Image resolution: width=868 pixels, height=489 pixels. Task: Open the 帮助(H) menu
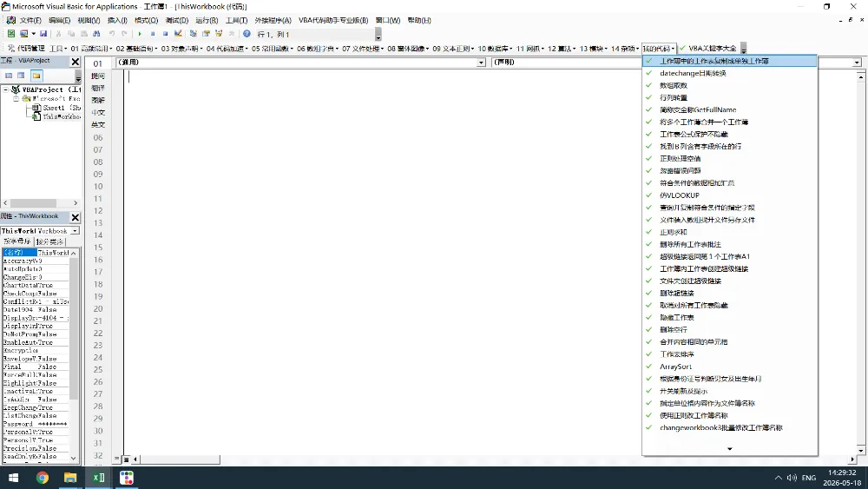pos(419,20)
